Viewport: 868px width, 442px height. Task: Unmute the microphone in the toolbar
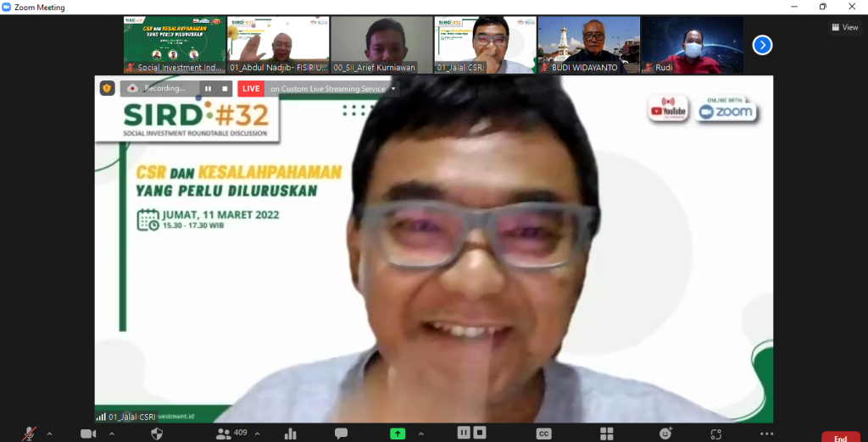point(30,434)
